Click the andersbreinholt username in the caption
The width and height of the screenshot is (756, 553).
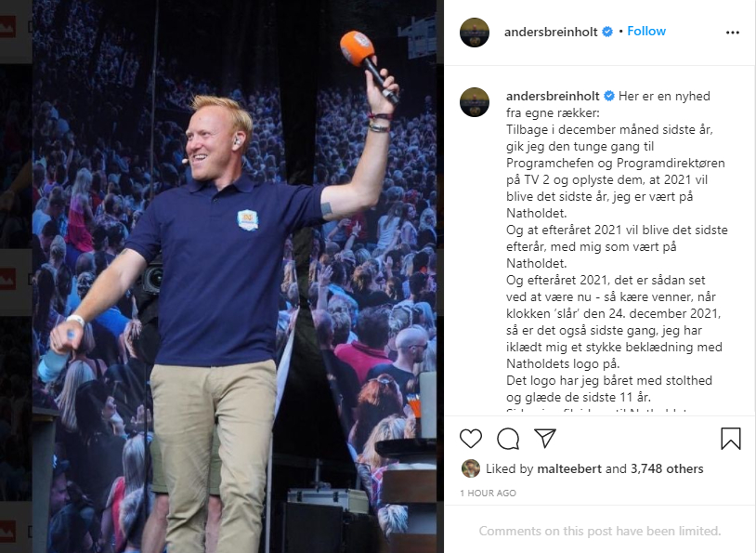[553, 96]
